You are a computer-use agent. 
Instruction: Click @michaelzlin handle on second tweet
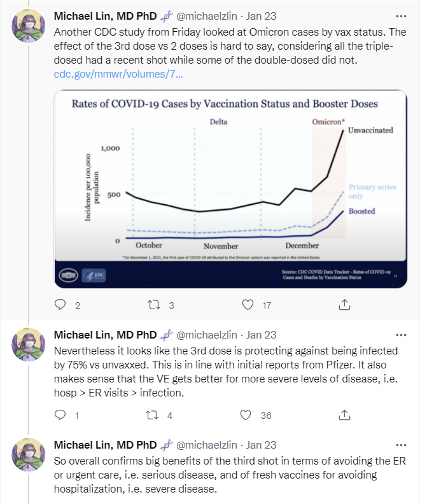[x=207, y=335]
